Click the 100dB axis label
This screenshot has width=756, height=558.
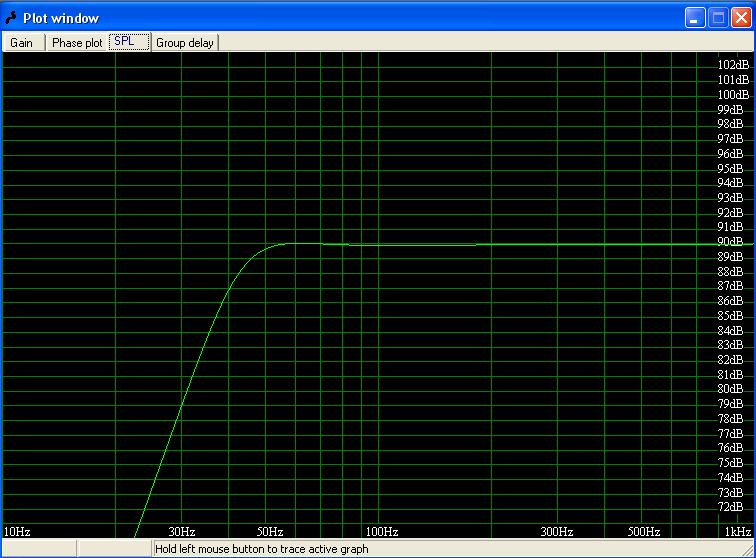[x=733, y=95]
